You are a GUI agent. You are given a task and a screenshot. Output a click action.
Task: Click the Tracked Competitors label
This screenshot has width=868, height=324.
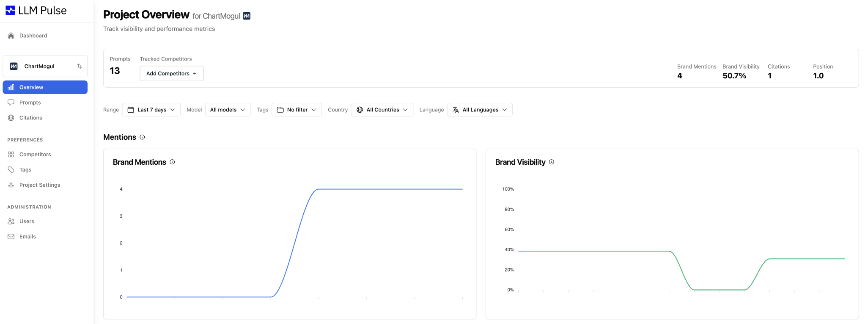(166, 59)
